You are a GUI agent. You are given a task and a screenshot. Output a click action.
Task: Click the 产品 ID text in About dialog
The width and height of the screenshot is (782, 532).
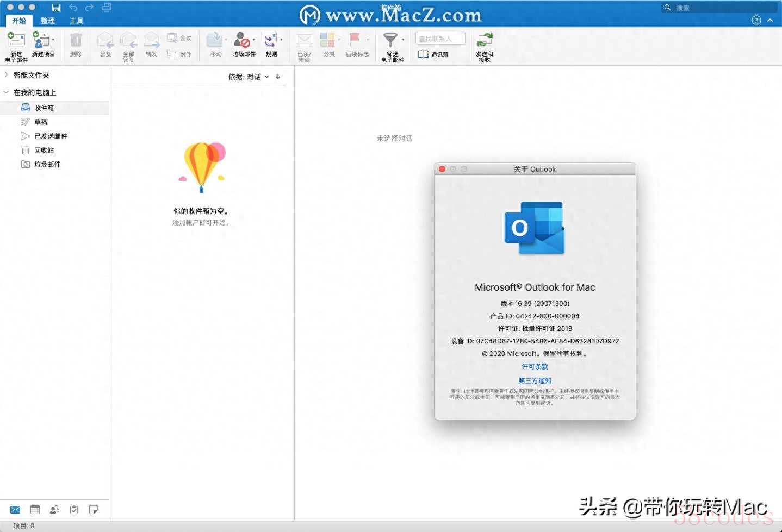[535, 316]
